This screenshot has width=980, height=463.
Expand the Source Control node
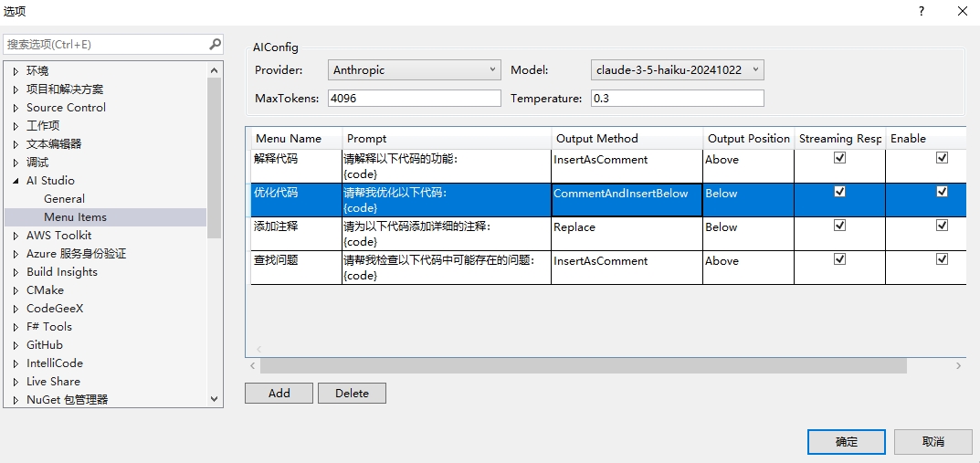tap(16, 108)
